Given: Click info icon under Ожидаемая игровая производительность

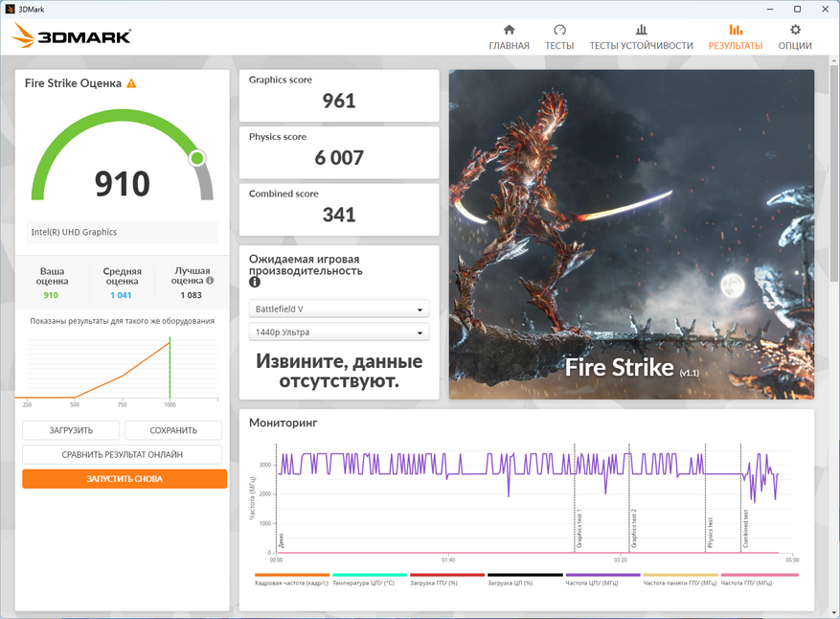Looking at the screenshot, I should tap(255, 282).
